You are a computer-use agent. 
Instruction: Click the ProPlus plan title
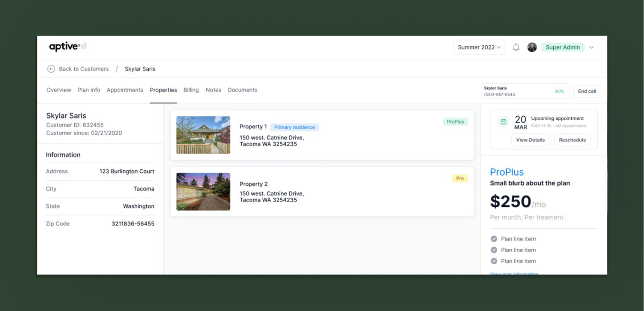tap(507, 172)
